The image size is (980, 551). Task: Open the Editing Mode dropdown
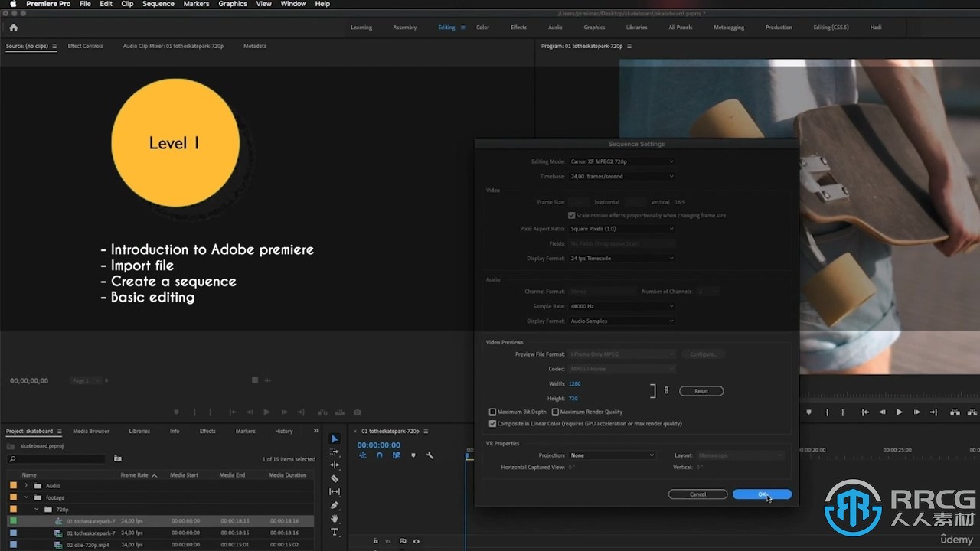pyautogui.click(x=622, y=161)
